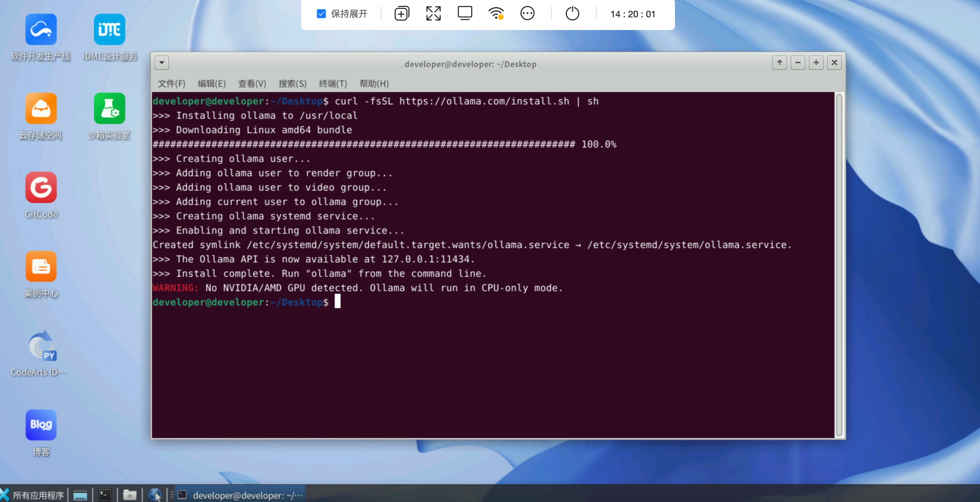
Task: Open the 软件开发生产线 desktop icon
Action: (41, 30)
